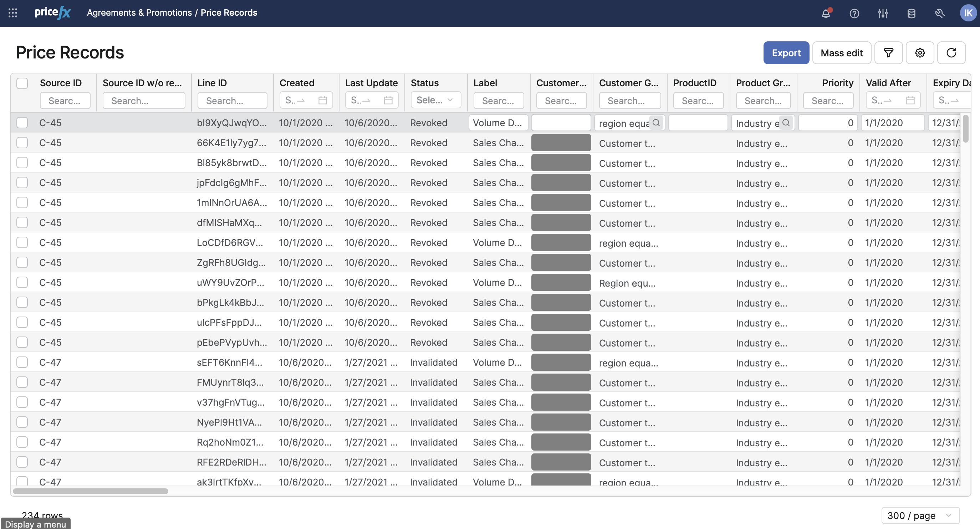
Task: Open table settings gear icon
Action: 919,53
